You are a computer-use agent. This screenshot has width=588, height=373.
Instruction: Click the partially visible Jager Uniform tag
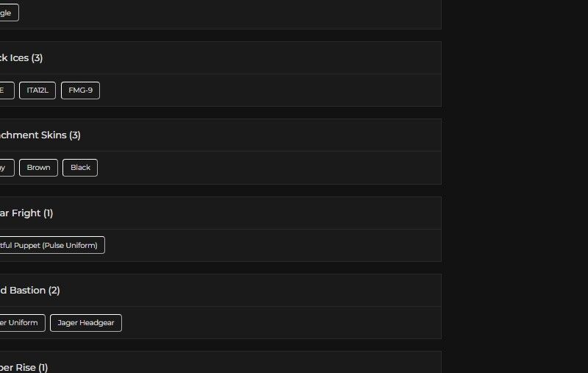click(21, 323)
